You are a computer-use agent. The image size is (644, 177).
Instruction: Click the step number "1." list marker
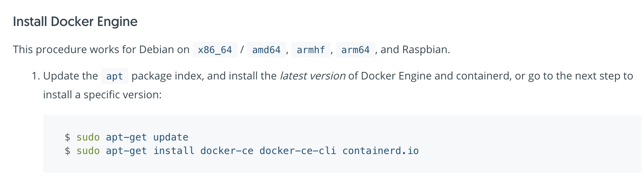[x=36, y=76]
